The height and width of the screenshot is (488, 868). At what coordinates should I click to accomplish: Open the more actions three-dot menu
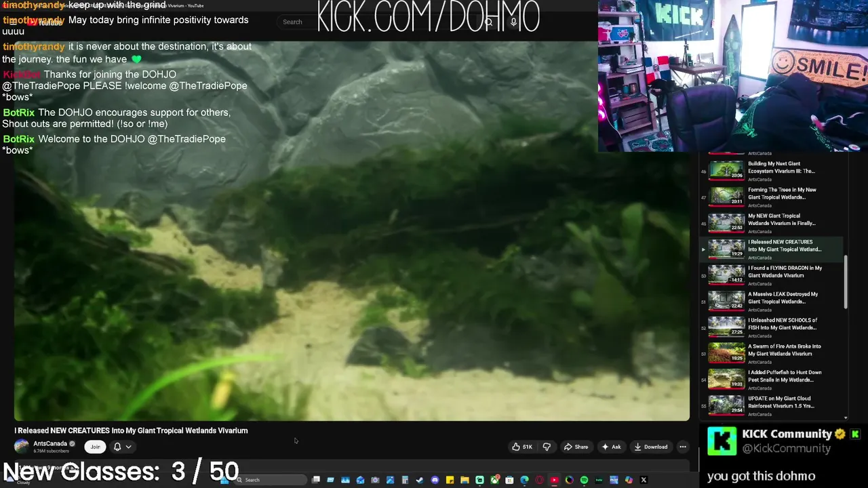pyautogui.click(x=683, y=447)
